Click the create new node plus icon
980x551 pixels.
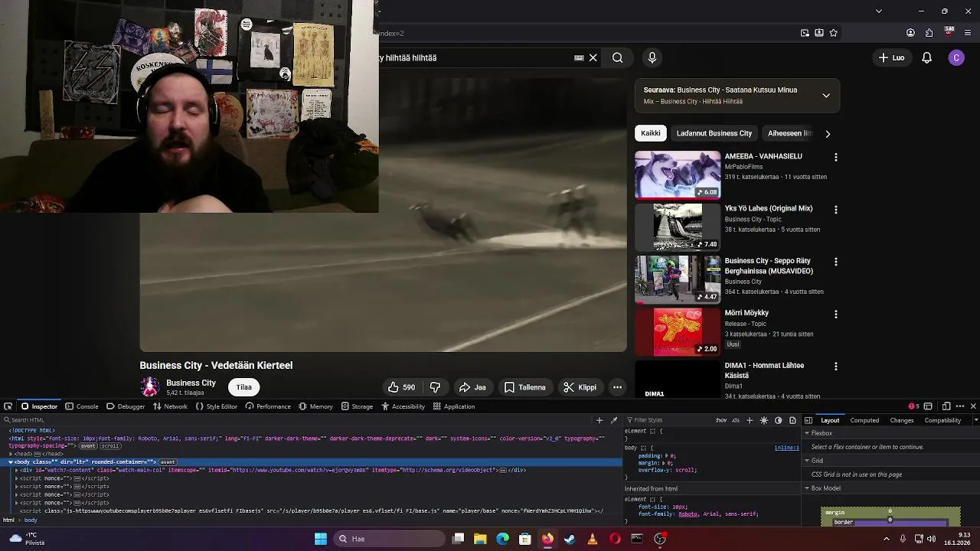click(x=599, y=420)
